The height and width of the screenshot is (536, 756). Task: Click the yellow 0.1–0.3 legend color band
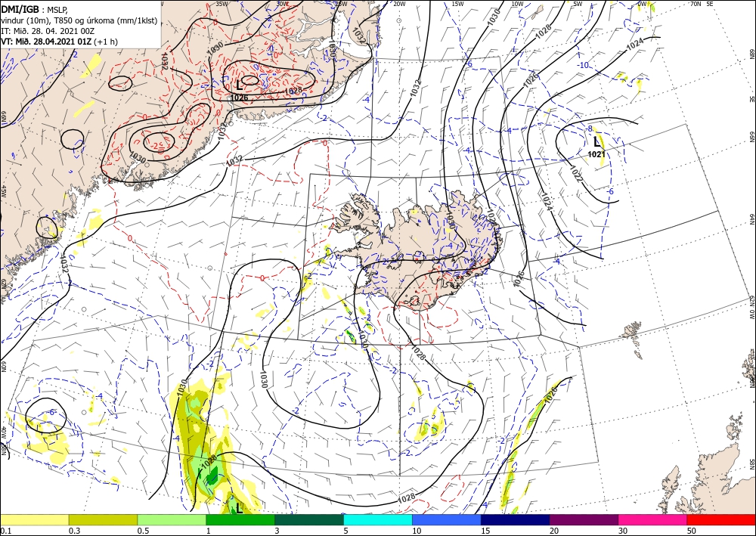34,519
